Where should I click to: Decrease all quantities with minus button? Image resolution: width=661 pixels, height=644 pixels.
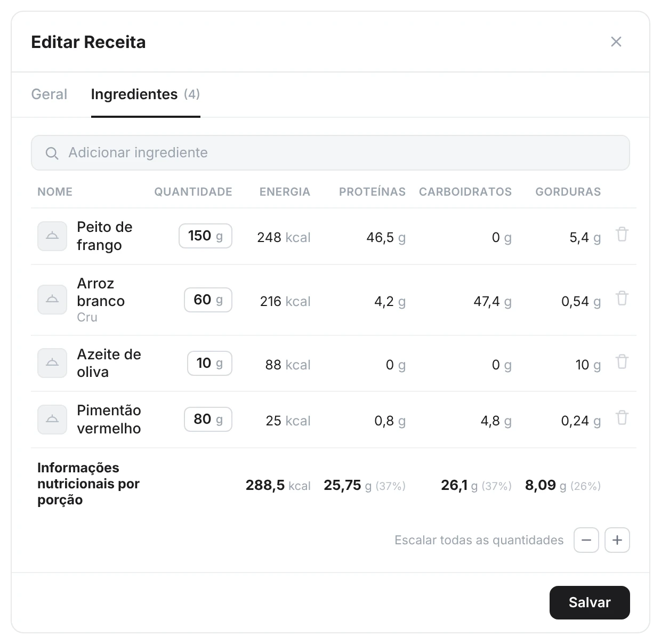(586, 540)
